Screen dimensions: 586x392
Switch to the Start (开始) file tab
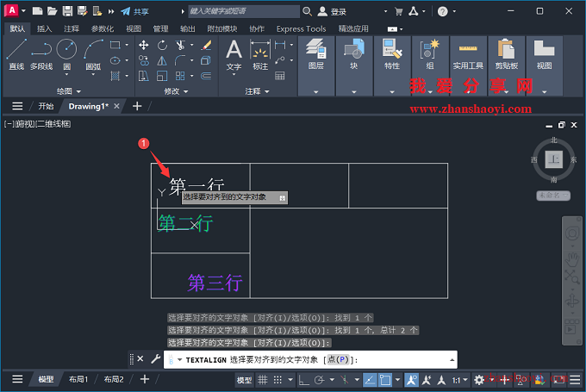(46, 106)
